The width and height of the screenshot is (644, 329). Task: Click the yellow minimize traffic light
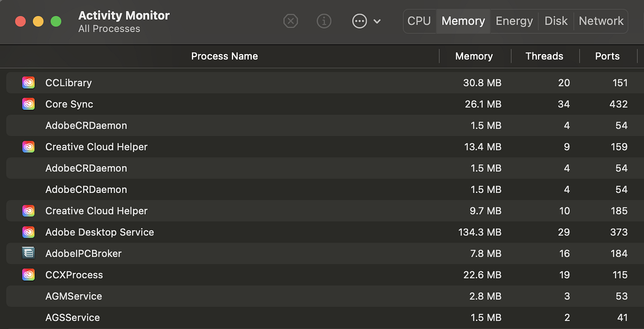coord(38,21)
